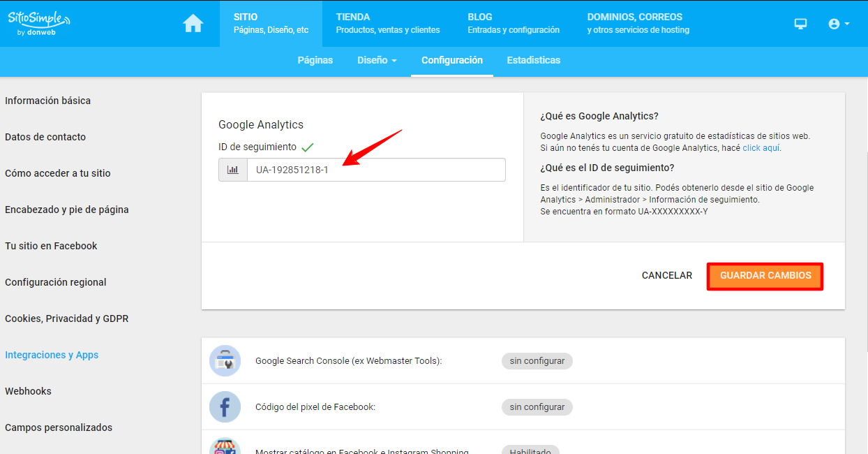This screenshot has width=868, height=454.
Task: Click the Google Search Console icon
Action: (225, 361)
